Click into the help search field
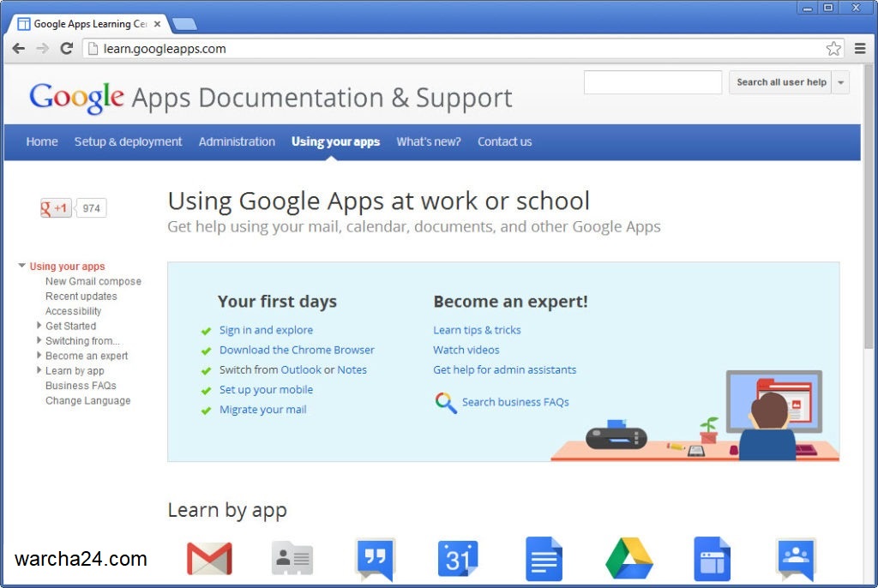 [652, 82]
